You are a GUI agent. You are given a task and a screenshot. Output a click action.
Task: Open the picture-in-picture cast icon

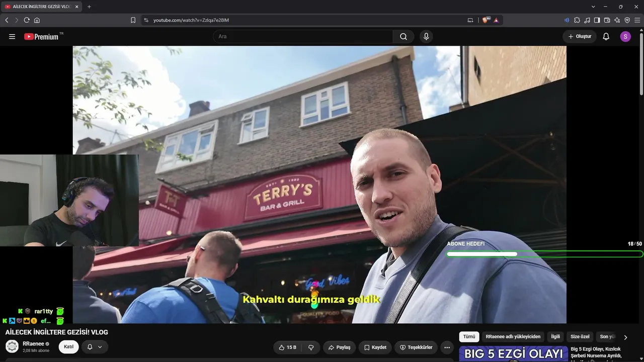point(470,20)
